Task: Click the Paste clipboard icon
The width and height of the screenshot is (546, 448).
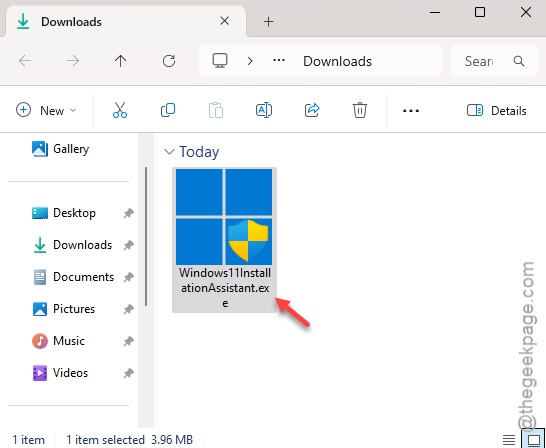Action: [x=216, y=110]
